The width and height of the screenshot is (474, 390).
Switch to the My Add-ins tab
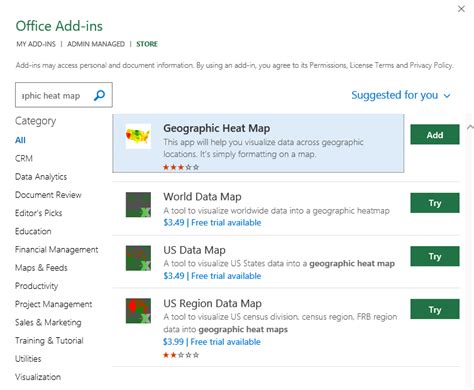click(x=36, y=44)
